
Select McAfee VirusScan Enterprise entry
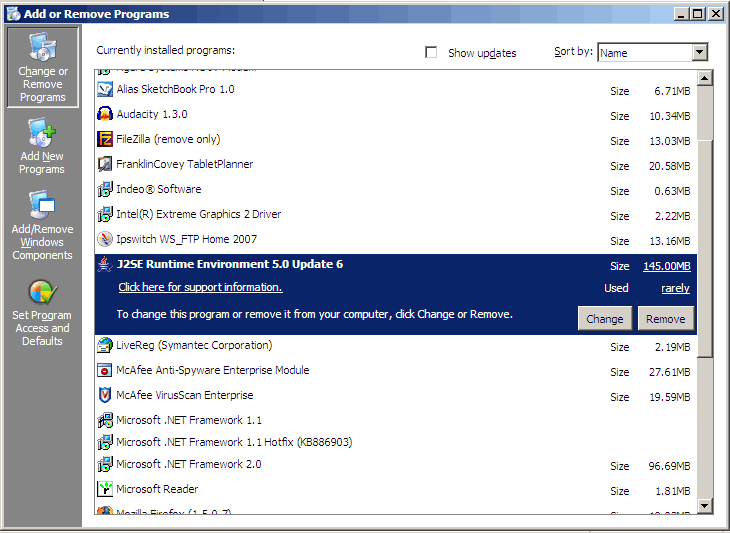(x=396, y=395)
